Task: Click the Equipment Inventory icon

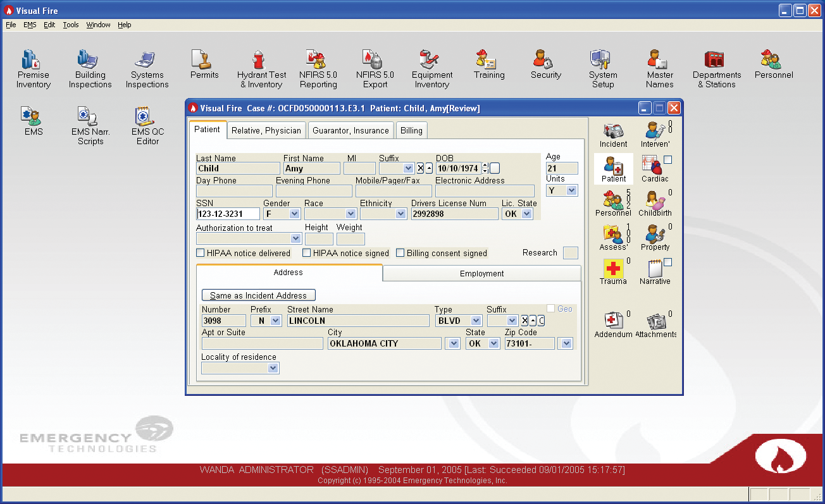Action: point(431,69)
